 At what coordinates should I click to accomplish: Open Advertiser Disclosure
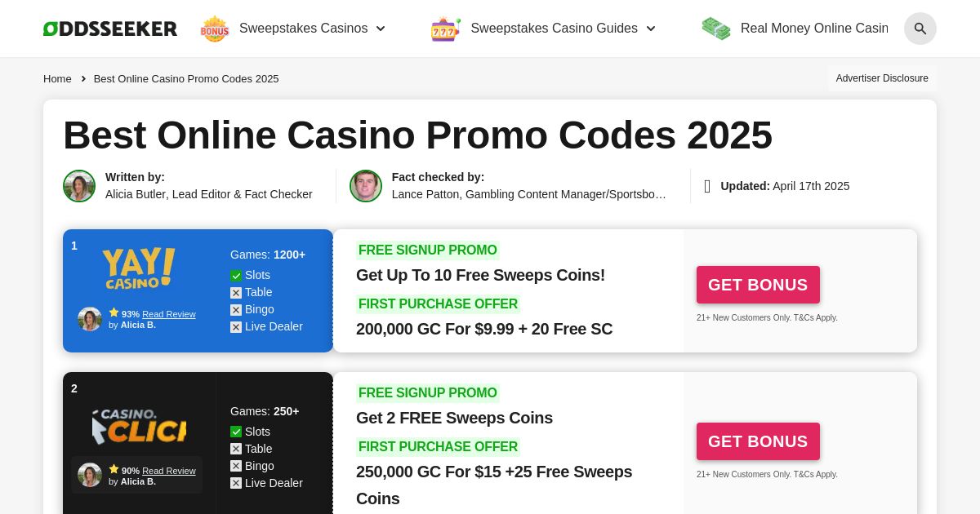tap(882, 78)
